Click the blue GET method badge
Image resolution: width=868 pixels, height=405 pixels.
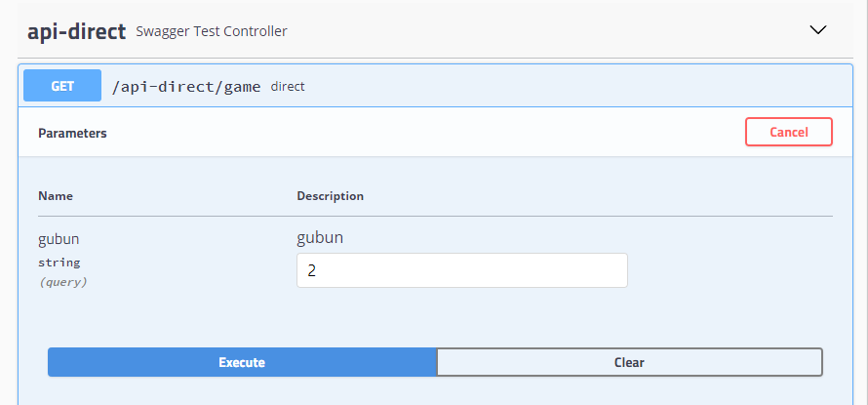point(62,86)
